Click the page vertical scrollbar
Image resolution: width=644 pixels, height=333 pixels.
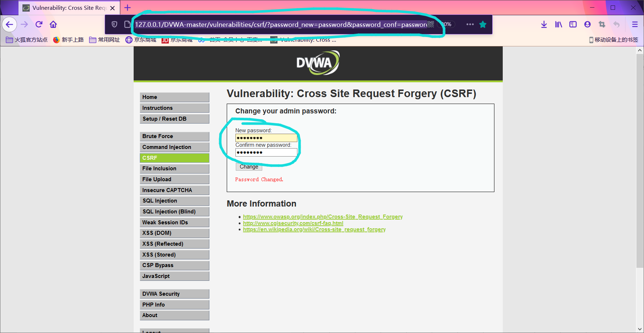(x=640, y=161)
